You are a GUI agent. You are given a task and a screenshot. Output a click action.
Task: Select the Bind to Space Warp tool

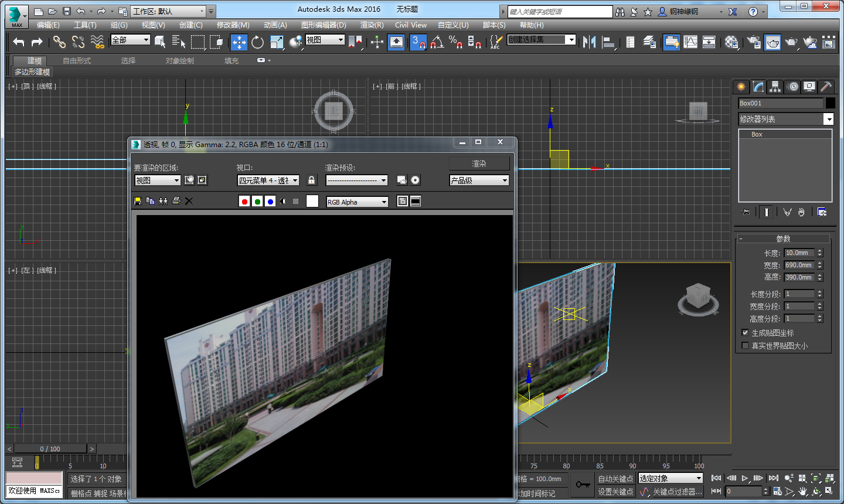(97, 42)
